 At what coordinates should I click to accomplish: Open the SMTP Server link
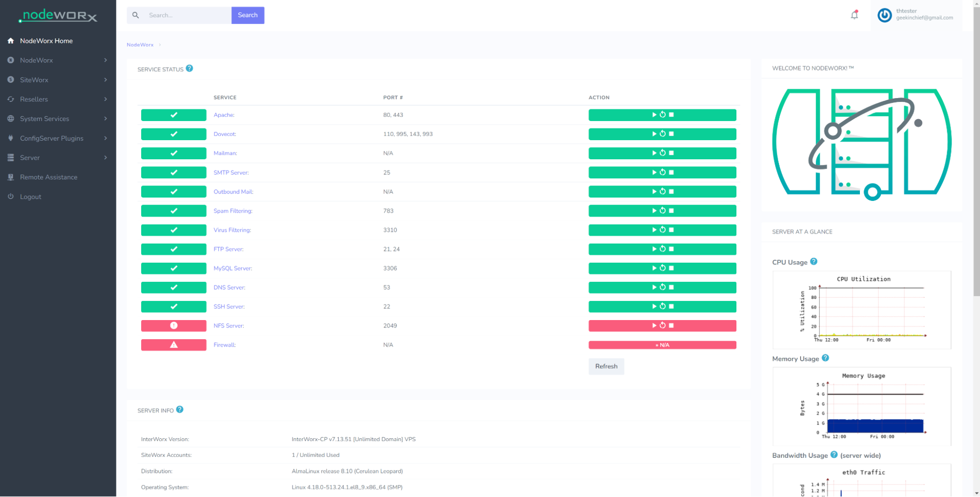(231, 173)
